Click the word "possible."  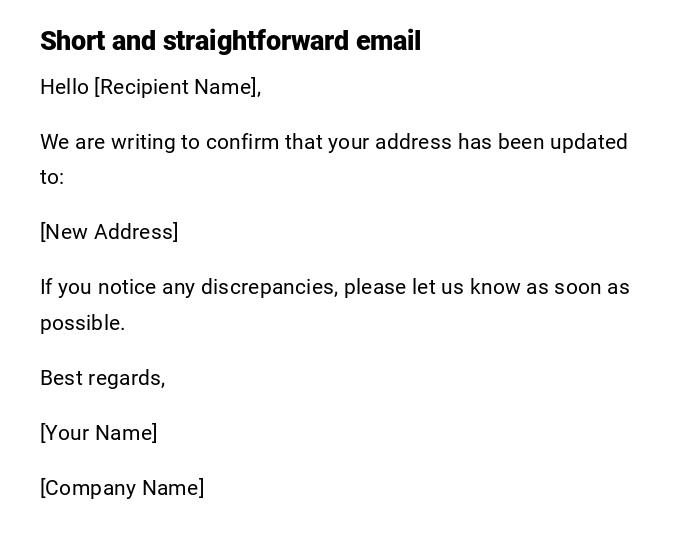click(82, 323)
